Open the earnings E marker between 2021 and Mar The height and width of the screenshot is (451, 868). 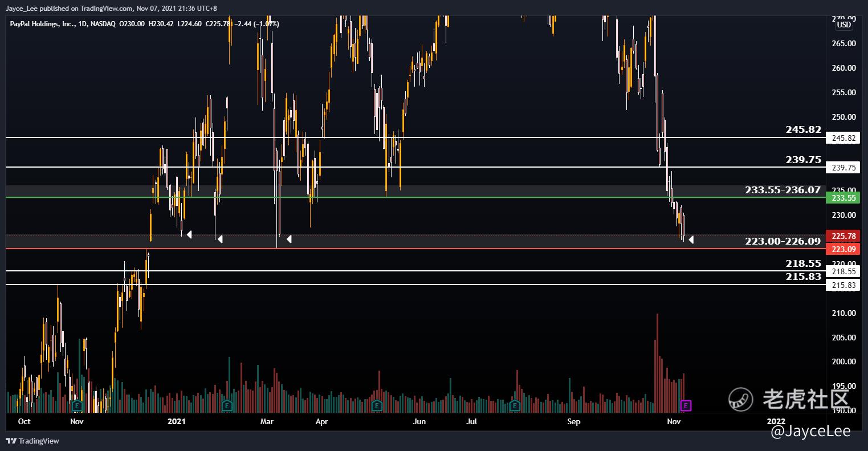(x=227, y=405)
